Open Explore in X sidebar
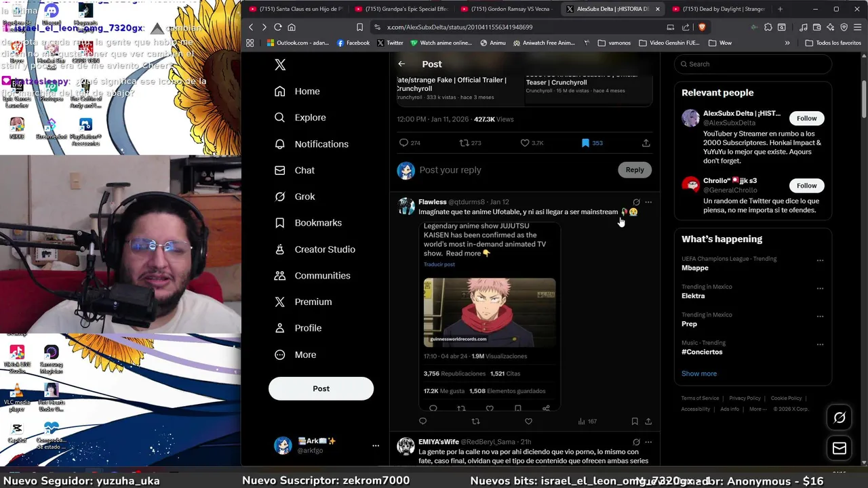868x488 pixels. [x=300, y=117]
